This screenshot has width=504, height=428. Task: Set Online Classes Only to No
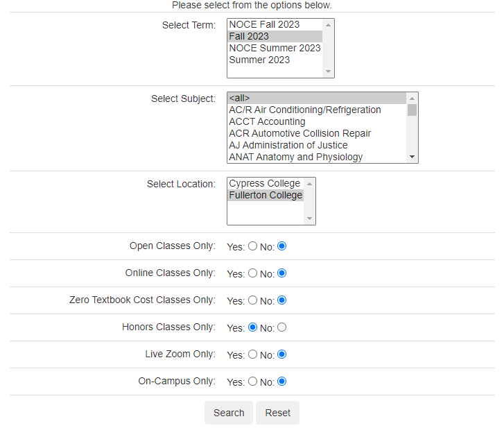(282, 273)
